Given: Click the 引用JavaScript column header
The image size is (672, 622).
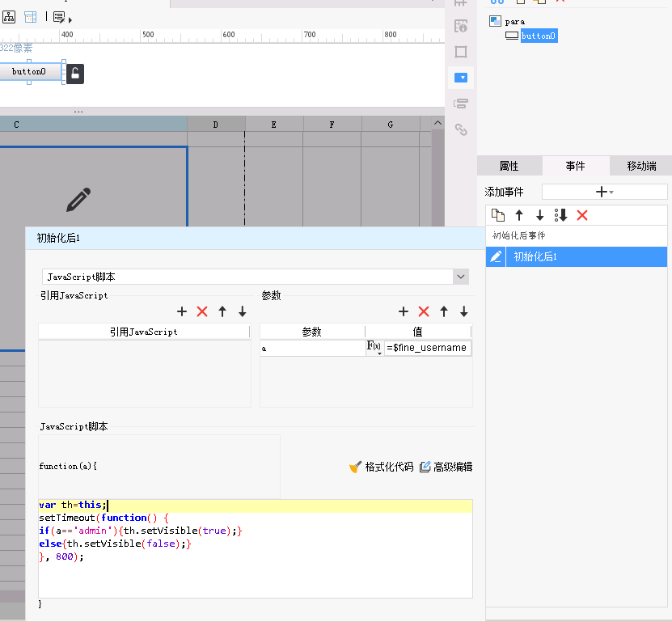Looking at the screenshot, I should tap(144, 332).
